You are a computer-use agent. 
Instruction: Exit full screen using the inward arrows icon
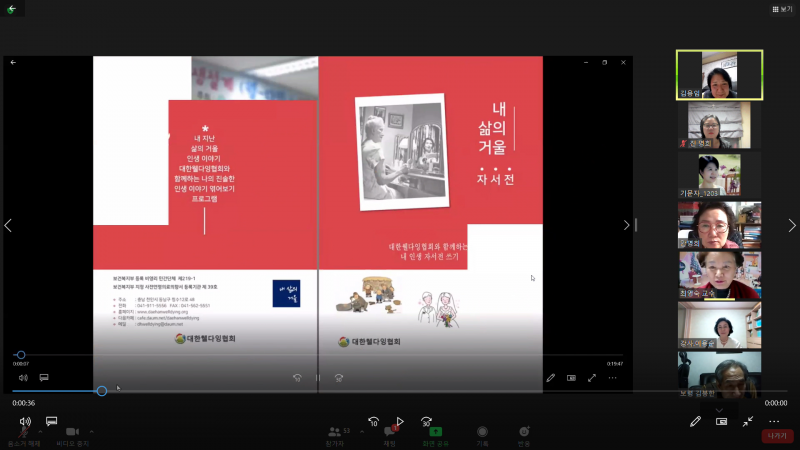point(747,422)
